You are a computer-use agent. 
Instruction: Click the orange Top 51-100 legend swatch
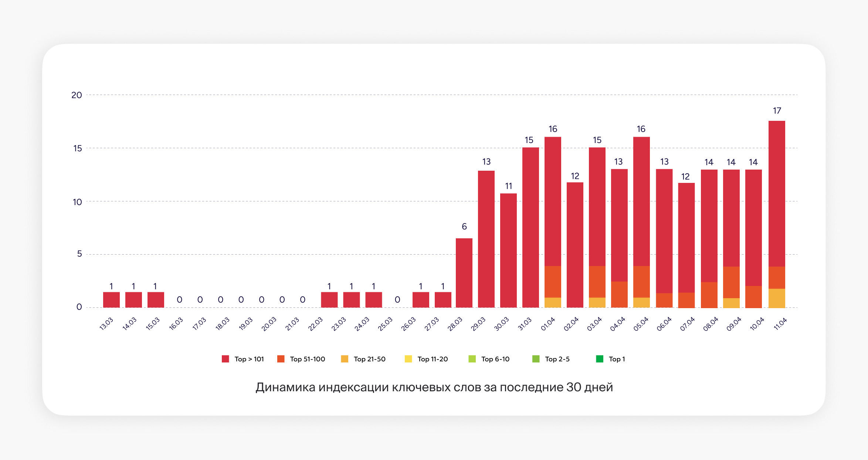click(x=281, y=359)
